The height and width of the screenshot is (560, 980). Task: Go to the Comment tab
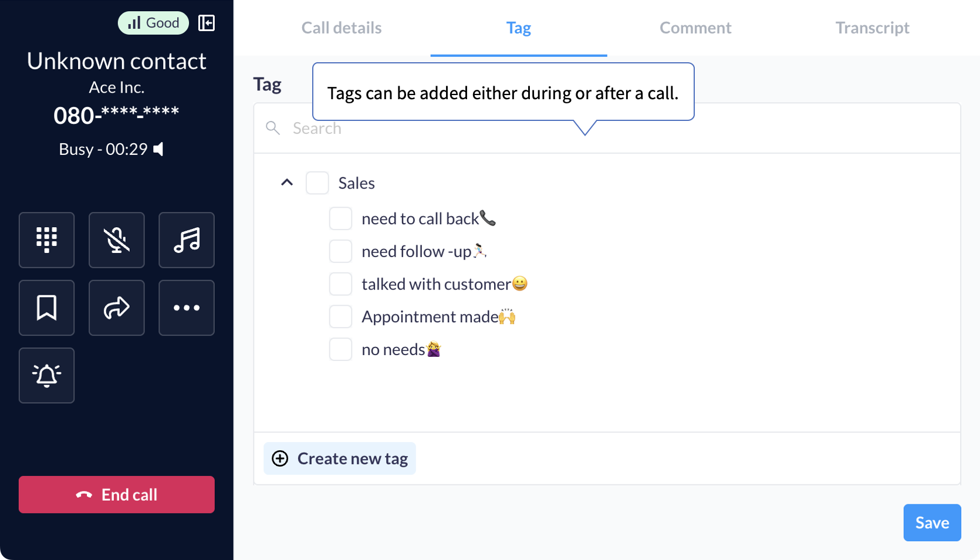695,28
